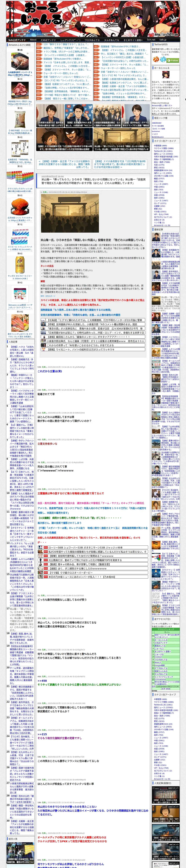
Task: Open related row 【速報】織田裕二さんから「最後のメッセージ」
Action: click(x=93, y=337)
